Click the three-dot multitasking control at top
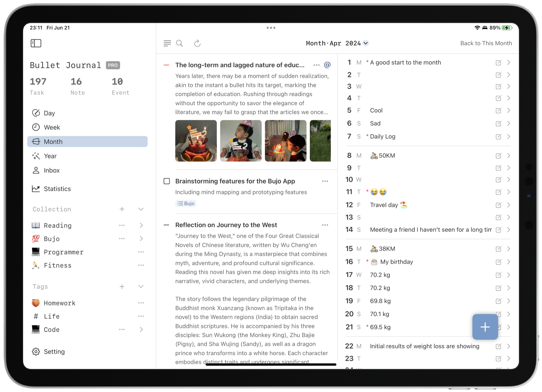This screenshot has height=392, width=542. pyautogui.click(x=271, y=28)
